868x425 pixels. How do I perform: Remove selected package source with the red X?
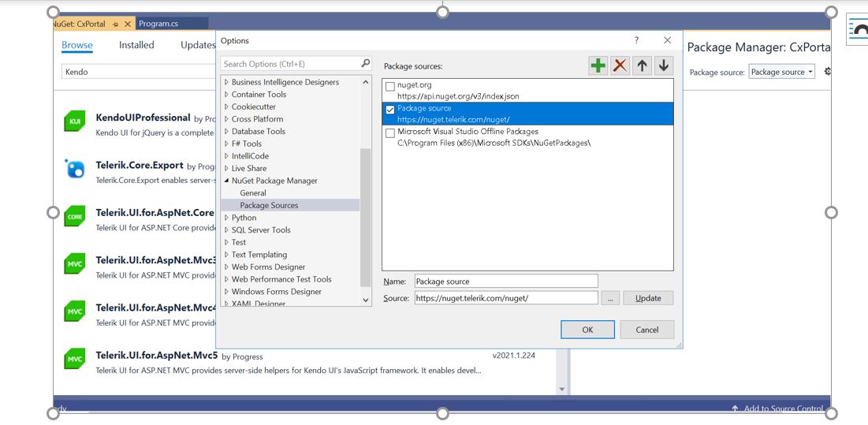point(620,66)
